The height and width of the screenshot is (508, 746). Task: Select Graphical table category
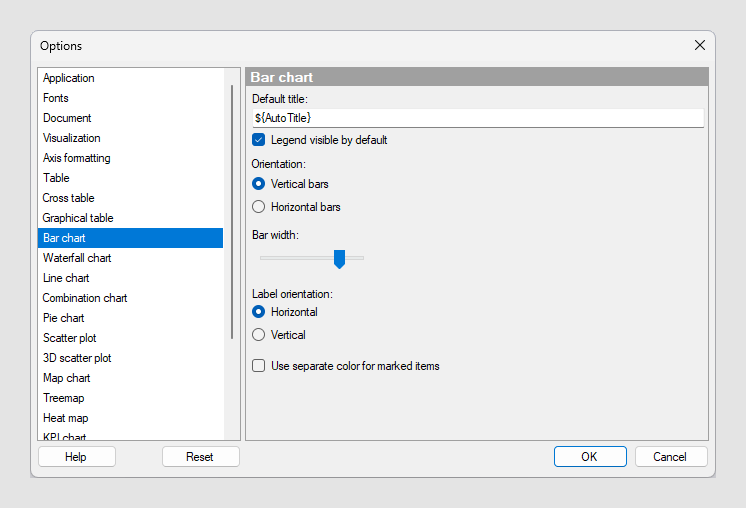click(x=130, y=218)
